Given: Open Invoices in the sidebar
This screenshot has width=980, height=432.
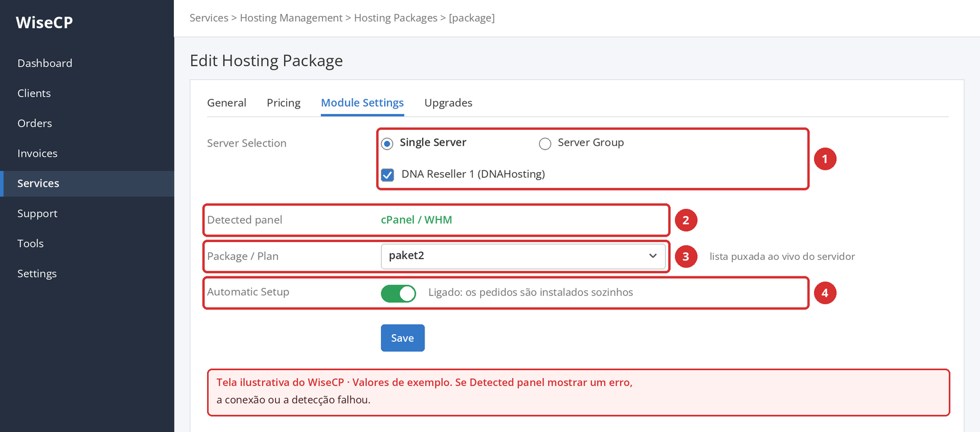Looking at the screenshot, I should tap(37, 153).
